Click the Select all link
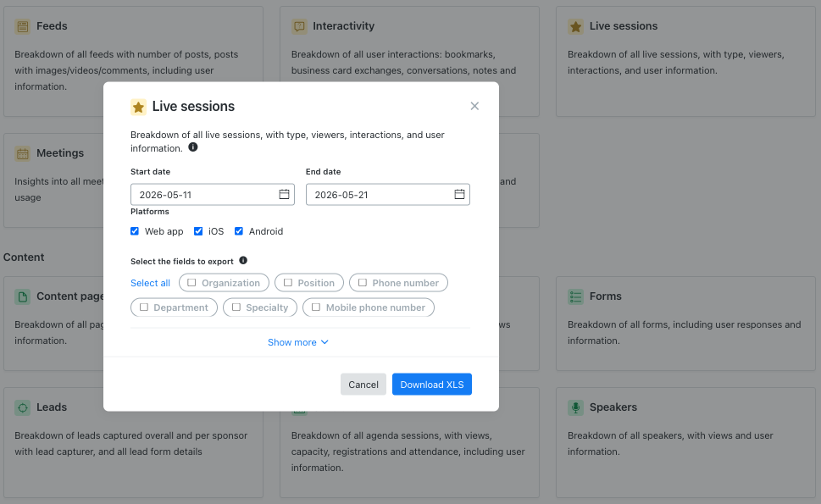This screenshot has height=504, width=821. point(150,283)
